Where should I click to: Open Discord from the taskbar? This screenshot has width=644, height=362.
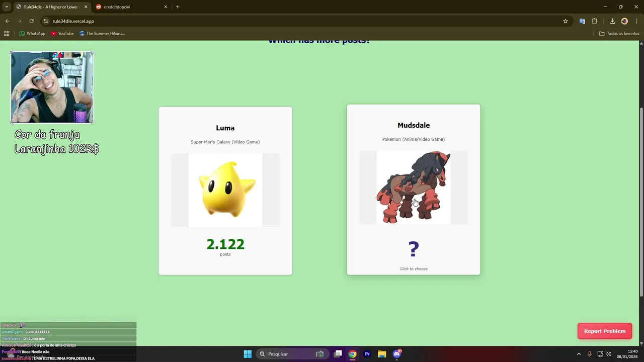click(396, 354)
